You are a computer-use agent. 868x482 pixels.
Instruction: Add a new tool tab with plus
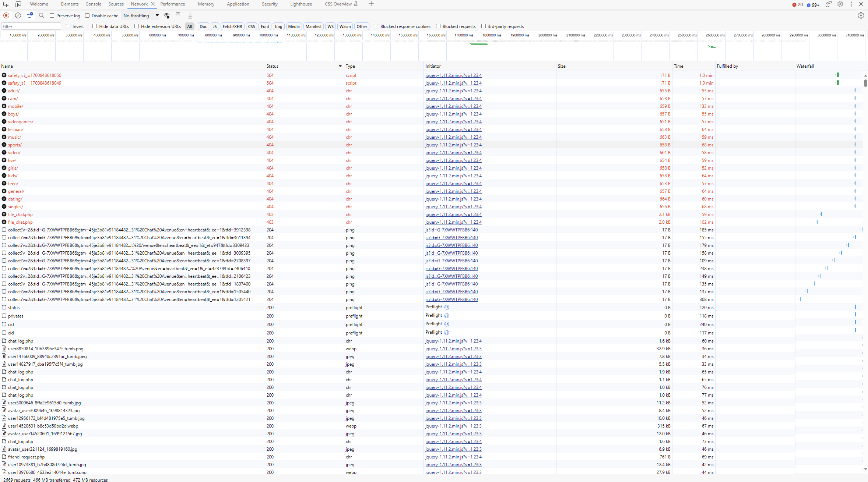[x=371, y=4]
